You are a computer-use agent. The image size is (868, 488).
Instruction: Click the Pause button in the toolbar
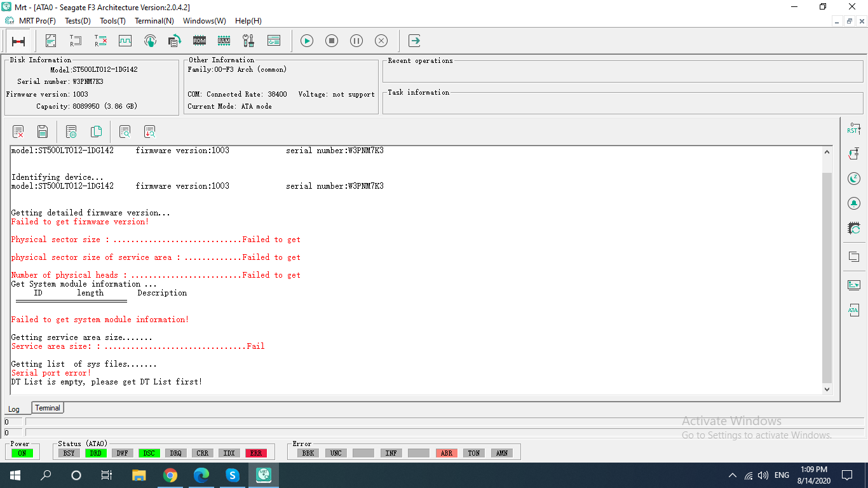tap(356, 41)
